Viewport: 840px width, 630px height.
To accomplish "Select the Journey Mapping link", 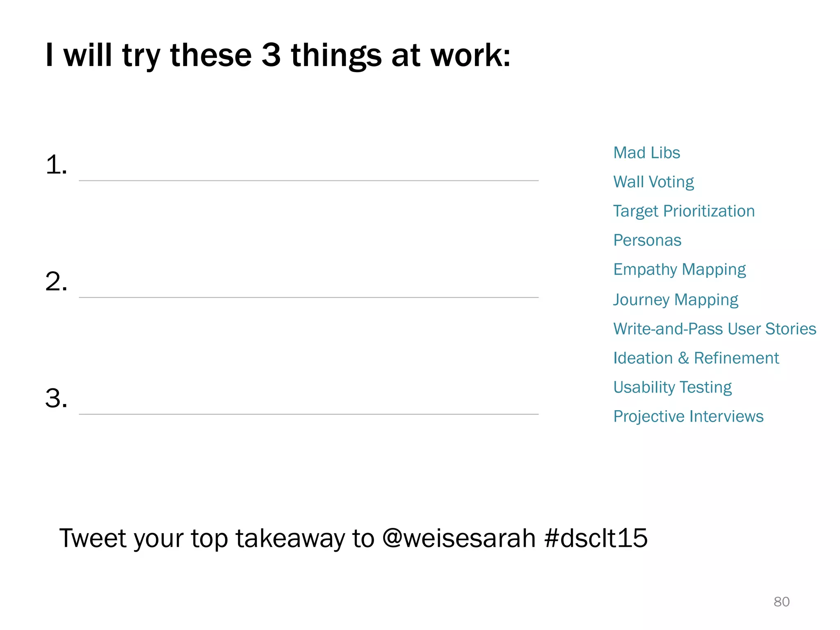I will pos(676,300).
